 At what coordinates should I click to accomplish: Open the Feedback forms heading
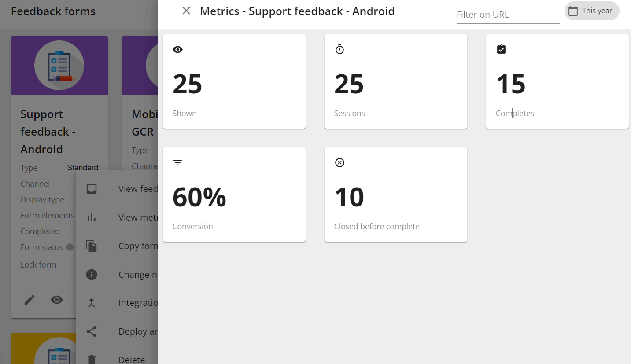click(x=53, y=11)
